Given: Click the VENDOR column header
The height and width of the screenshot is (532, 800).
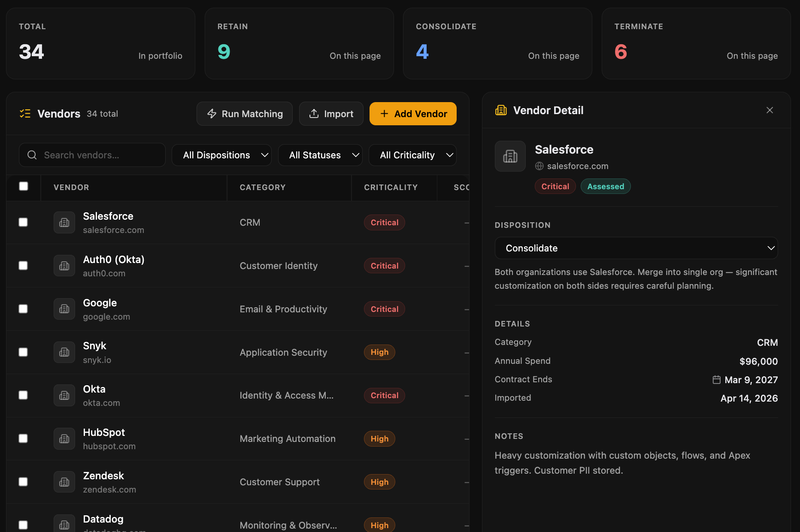Looking at the screenshot, I should coord(71,187).
